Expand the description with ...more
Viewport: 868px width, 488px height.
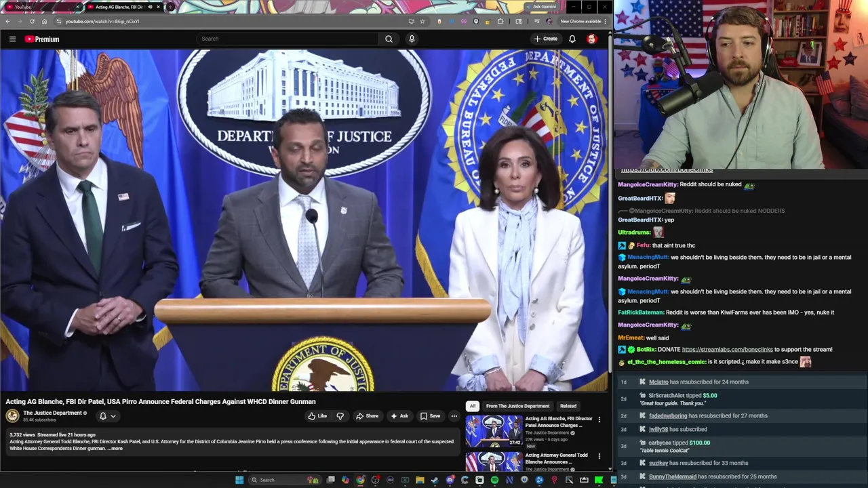click(x=115, y=449)
